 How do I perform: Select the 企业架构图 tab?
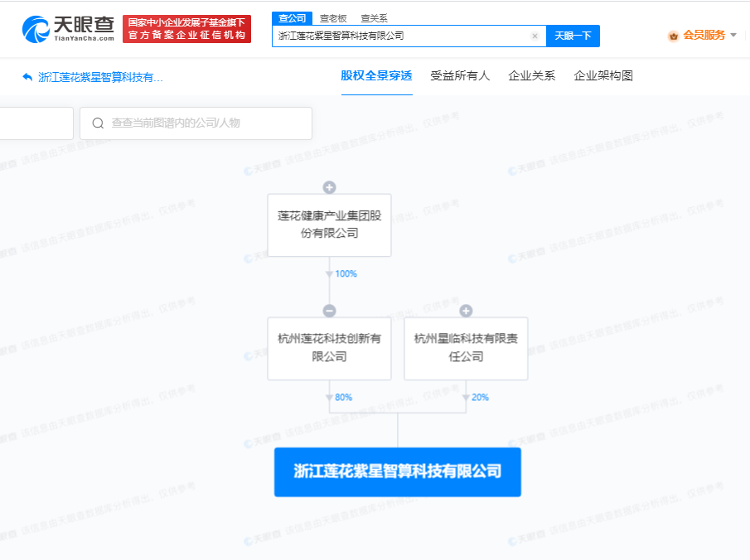click(603, 76)
